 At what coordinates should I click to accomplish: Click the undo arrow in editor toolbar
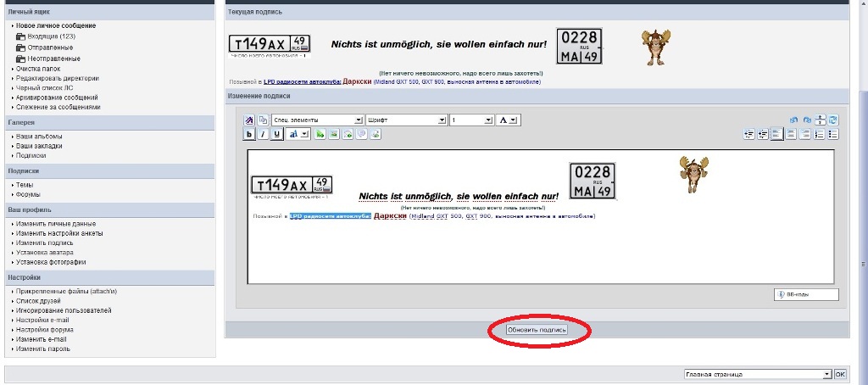tap(793, 120)
